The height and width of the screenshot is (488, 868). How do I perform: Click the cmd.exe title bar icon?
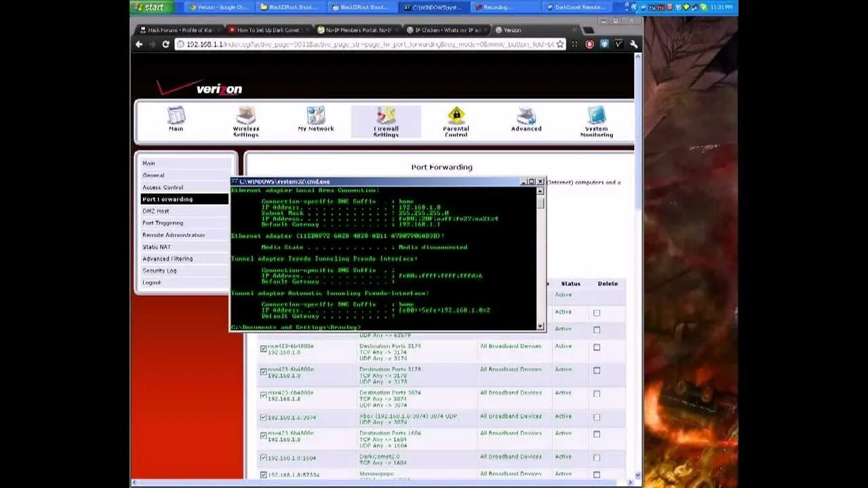click(235, 182)
